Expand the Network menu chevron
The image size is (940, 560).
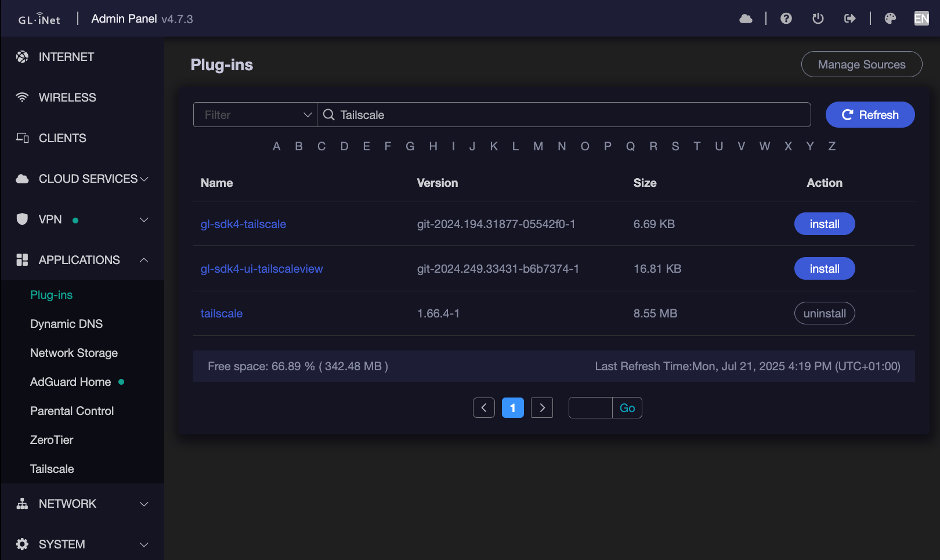[x=144, y=504]
